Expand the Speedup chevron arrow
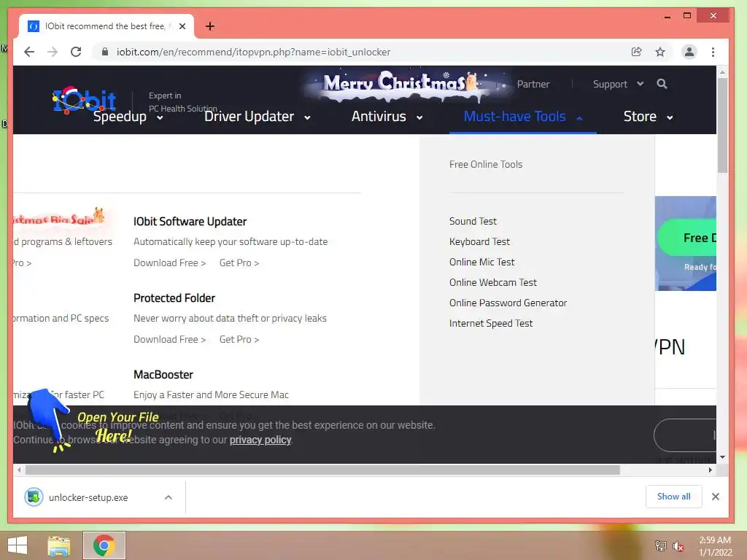Image resolution: width=747 pixels, height=560 pixels. (160, 117)
